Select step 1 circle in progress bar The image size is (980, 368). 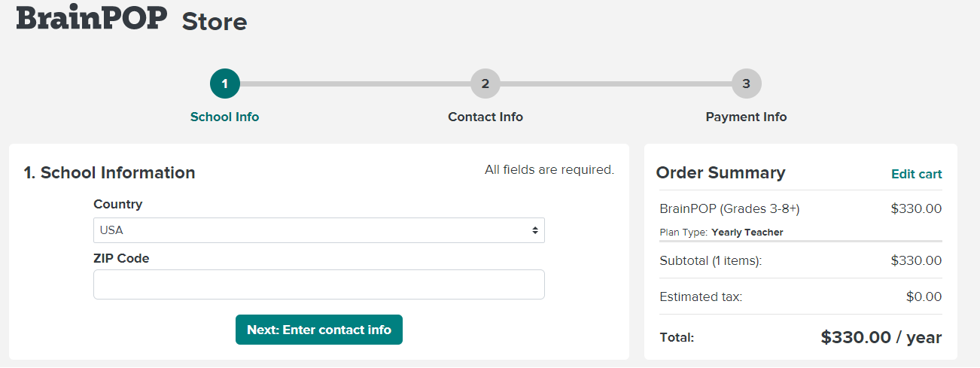[225, 84]
